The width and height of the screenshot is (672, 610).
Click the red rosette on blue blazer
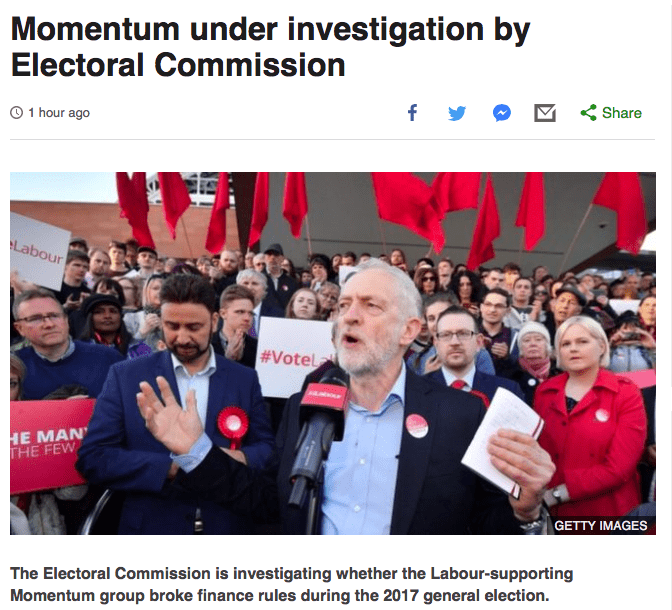point(233,424)
